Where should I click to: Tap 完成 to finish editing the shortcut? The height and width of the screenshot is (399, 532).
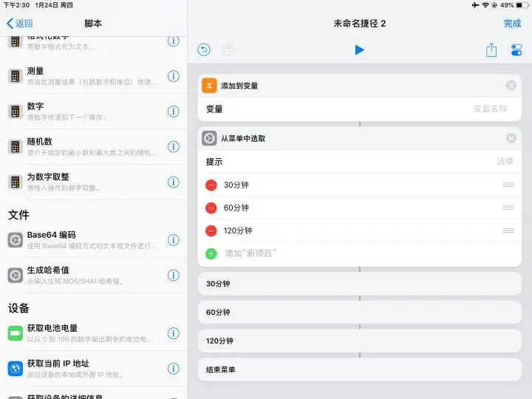pos(512,24)
